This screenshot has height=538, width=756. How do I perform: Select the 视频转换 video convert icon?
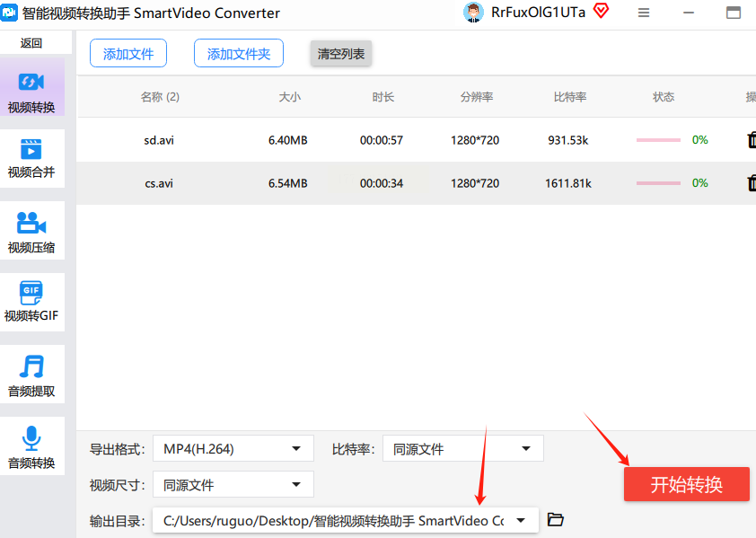point(31,82)
